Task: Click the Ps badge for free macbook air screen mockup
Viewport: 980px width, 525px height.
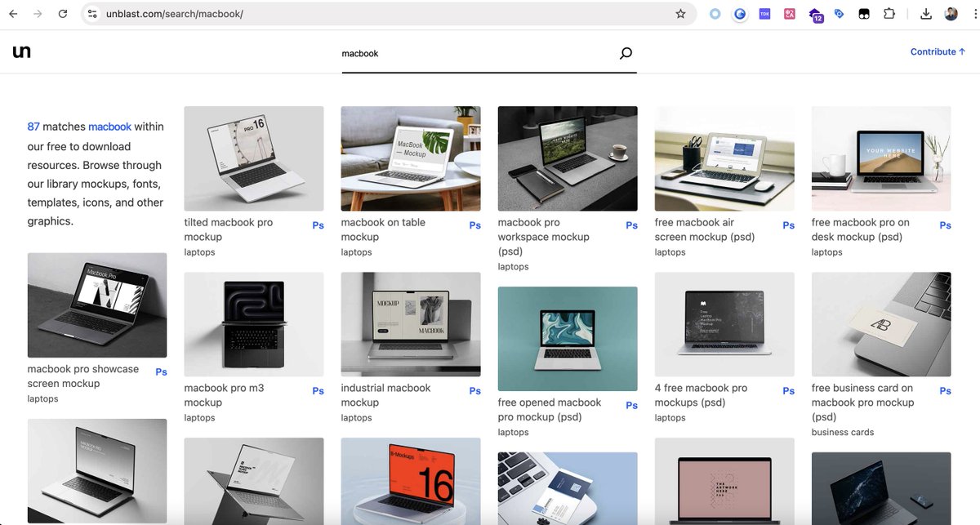Action: coord(788,225)
